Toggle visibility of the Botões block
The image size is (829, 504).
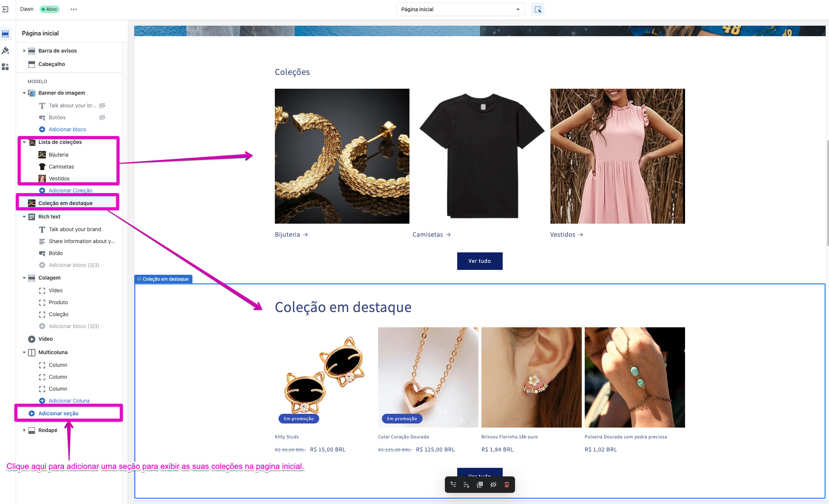tap(102, 117)
